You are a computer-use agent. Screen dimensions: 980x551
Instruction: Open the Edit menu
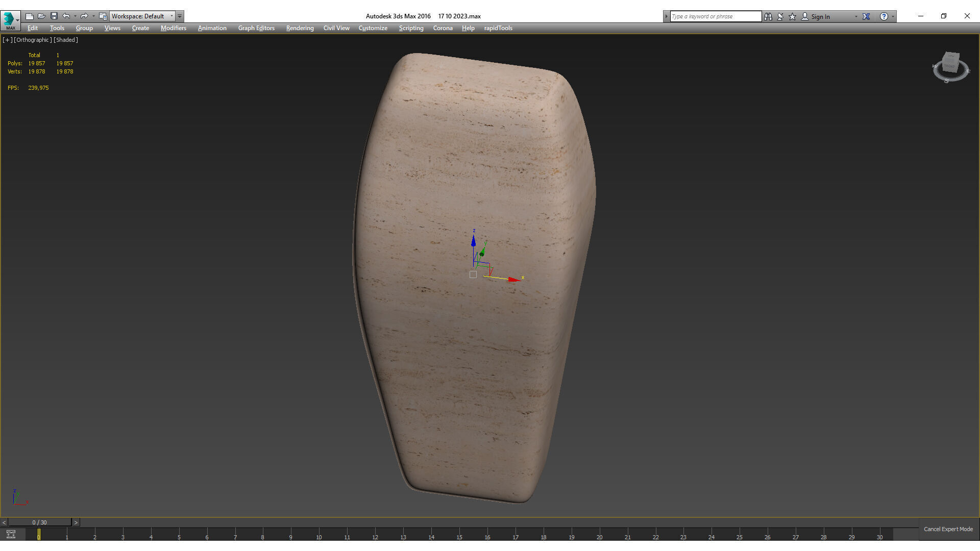(x=33, y=28)
